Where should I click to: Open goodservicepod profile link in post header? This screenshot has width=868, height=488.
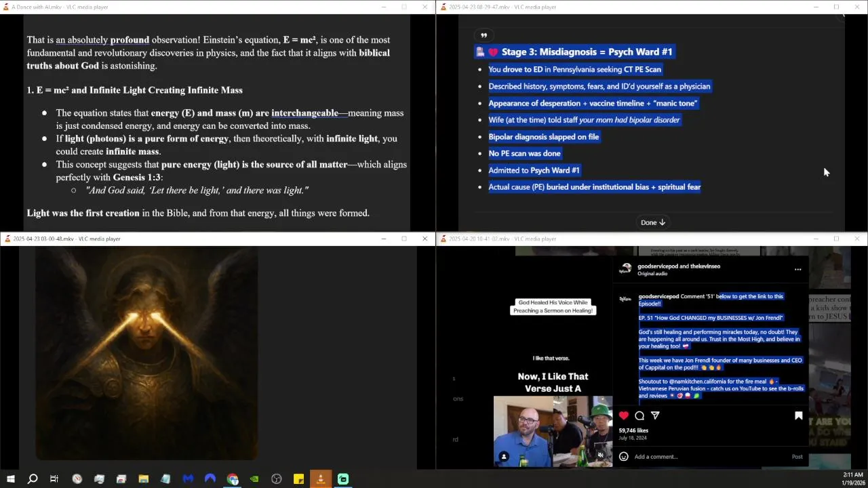[x=658, y=266]
